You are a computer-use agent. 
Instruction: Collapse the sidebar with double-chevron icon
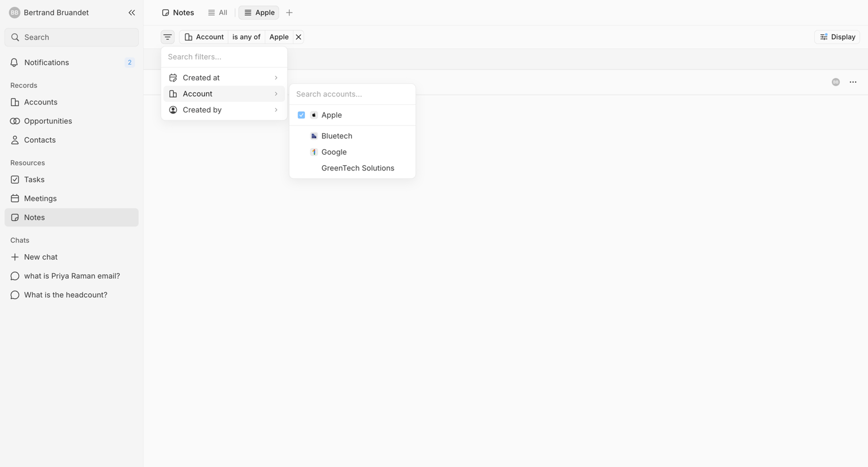[131, 13]
